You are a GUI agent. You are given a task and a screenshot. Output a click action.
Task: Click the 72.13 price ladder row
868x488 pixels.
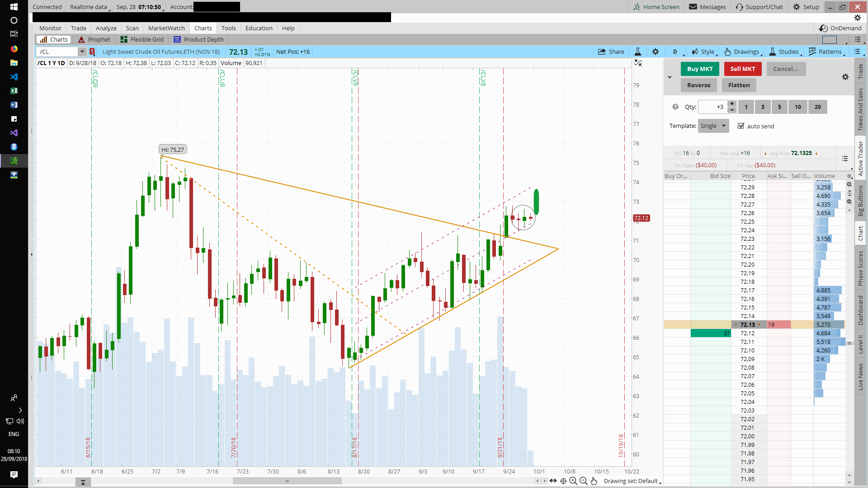754,324
